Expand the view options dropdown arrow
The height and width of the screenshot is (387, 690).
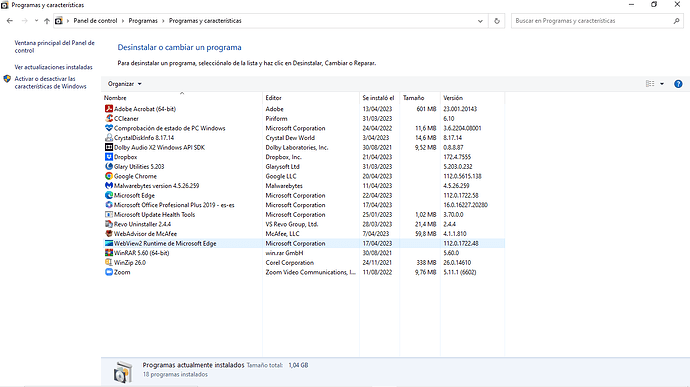661,84
